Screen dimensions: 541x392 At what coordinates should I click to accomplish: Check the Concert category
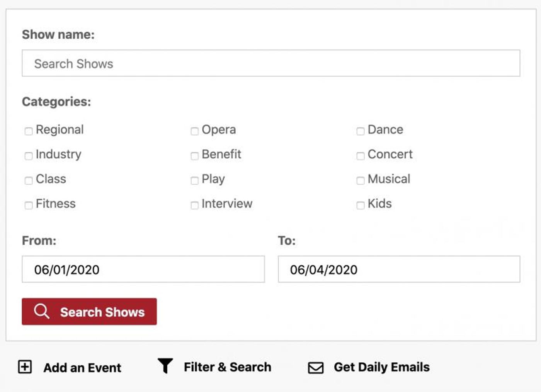tap(361, 156)
